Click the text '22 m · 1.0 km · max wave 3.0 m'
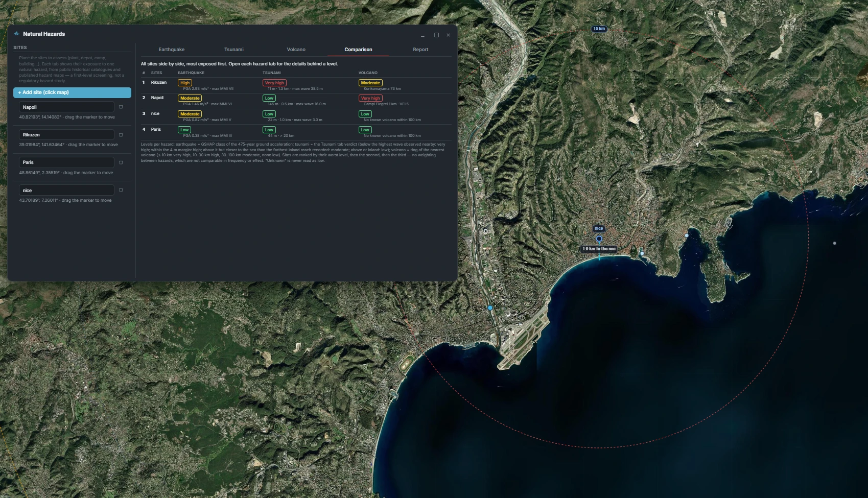868x498 pixels. [295, 120]
